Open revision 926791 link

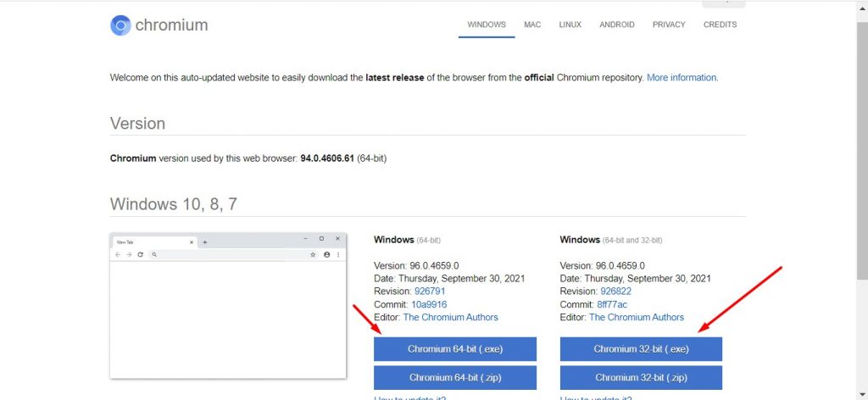pos(430,292)
